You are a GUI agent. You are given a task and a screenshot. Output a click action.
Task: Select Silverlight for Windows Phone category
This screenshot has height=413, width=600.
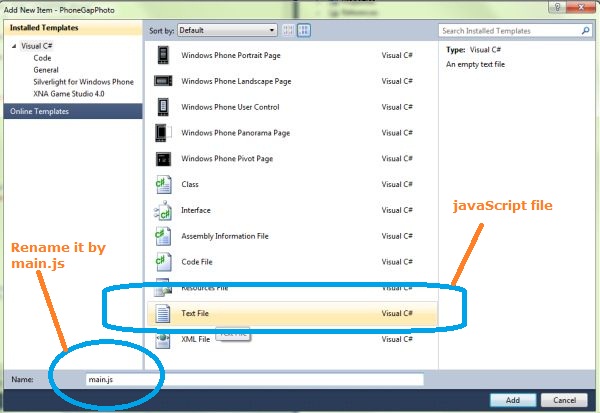coord(83,82)
